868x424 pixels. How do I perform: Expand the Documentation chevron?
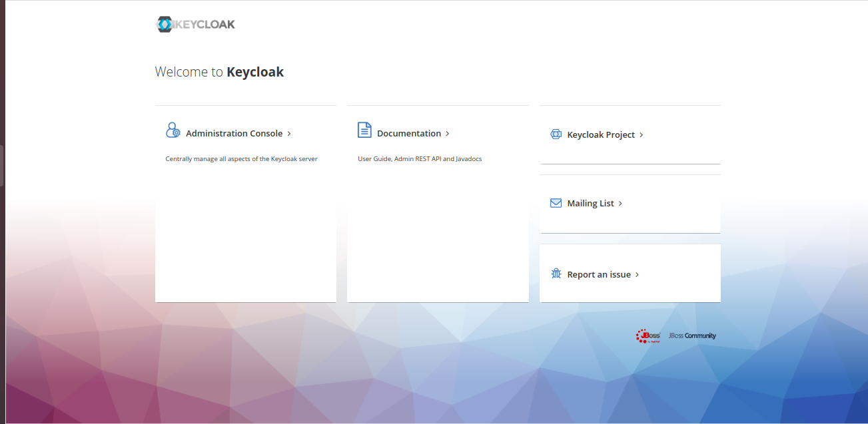pyautogui.click(x=447, y=133)
